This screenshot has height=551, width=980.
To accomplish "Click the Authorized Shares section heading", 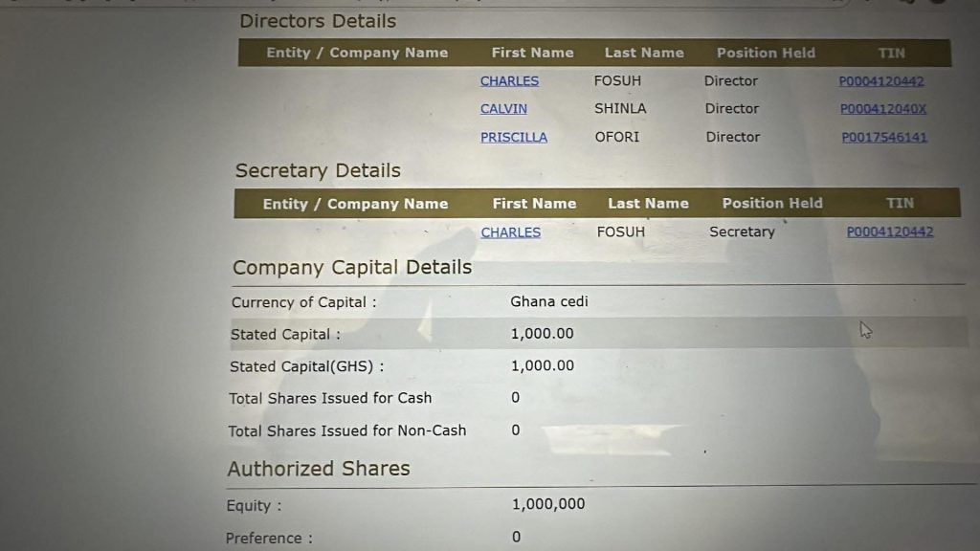I will (x=319, y=469).
